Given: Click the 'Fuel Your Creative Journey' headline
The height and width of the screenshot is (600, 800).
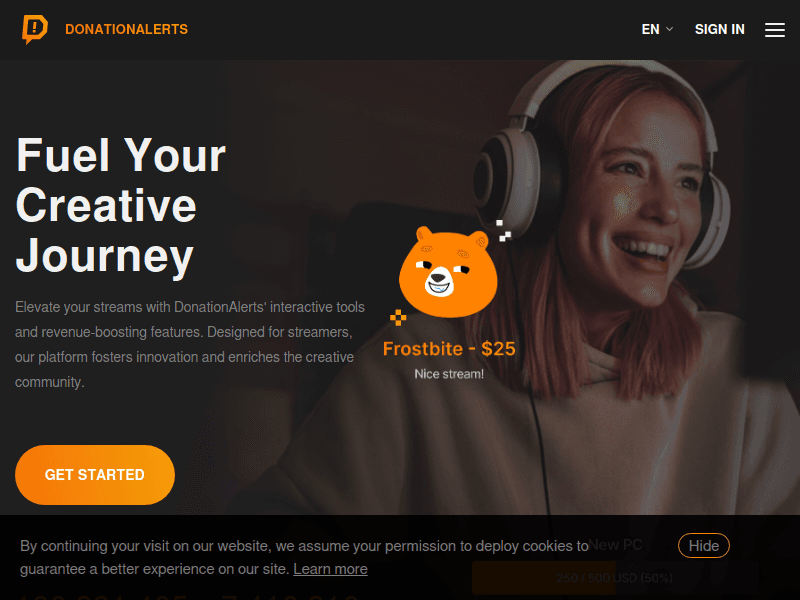Looking at the screenshot, I should pos(121,206).
